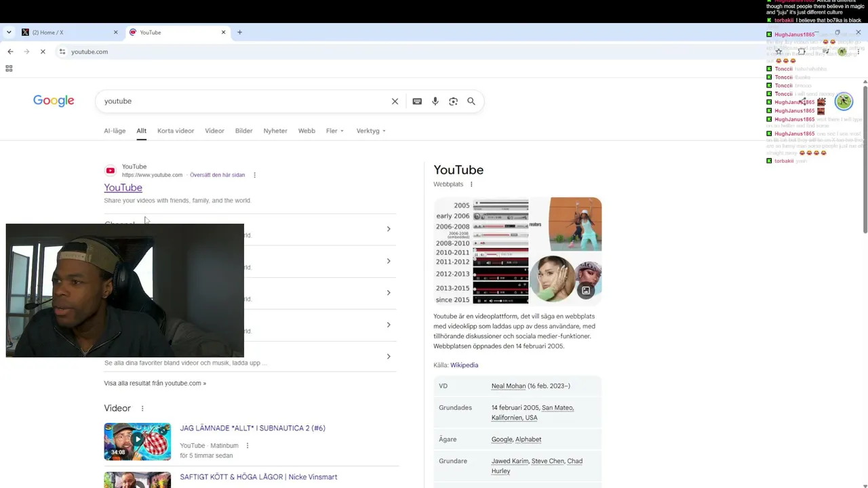
Task: Click the Google logo
Action: (x=54, y=101)
